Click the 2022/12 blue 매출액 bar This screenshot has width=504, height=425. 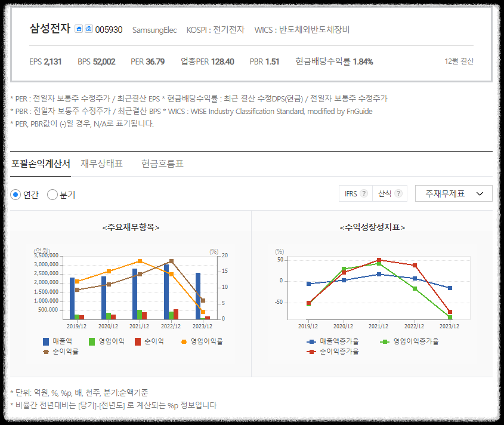(166, 291)
